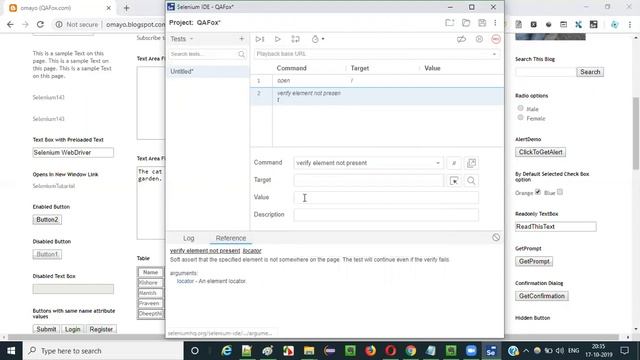Click the Search tests field

coord(207,54)
